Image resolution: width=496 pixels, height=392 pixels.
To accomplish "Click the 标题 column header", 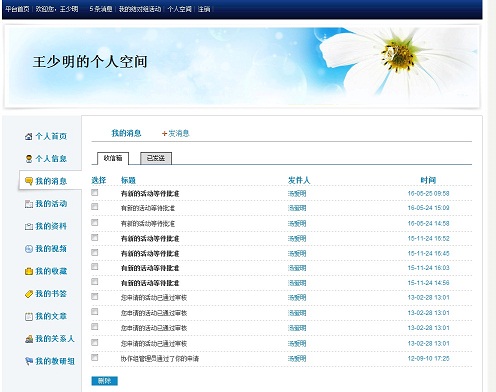I will [x=128, y=180].
